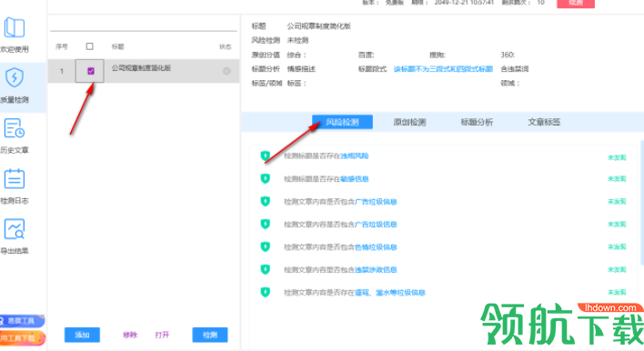
Task: Click the 敏感信息 link in the second check row
Action: (355, 179)
